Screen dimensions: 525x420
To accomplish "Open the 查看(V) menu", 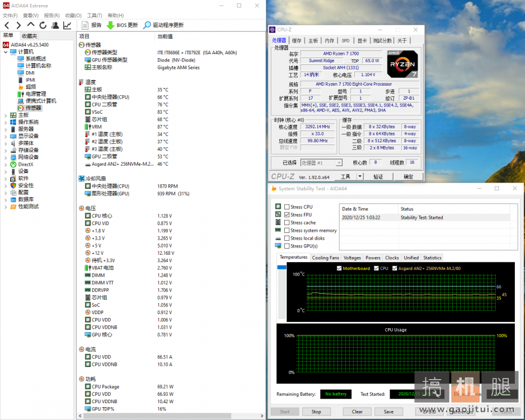I will [x=31, y=16].
